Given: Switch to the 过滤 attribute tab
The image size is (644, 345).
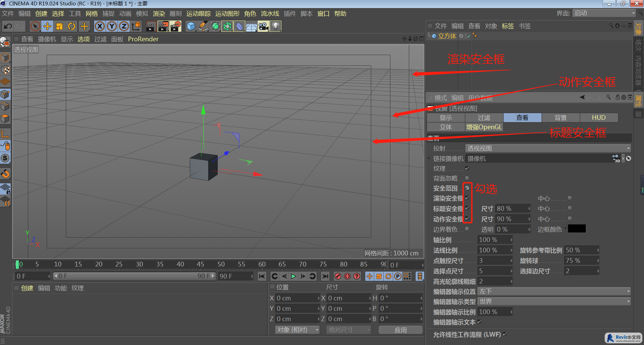Looking at the screenshot, I should tap(484, 118).
